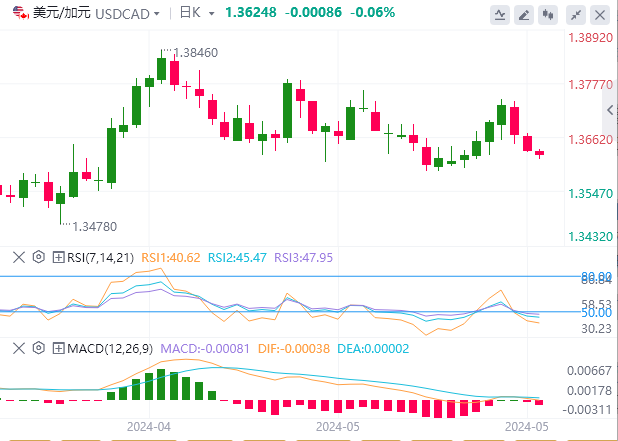Viewport: 618px width, 441px height.
Task: Click the left chevron on right edge
Action: (x=611, y=110)
